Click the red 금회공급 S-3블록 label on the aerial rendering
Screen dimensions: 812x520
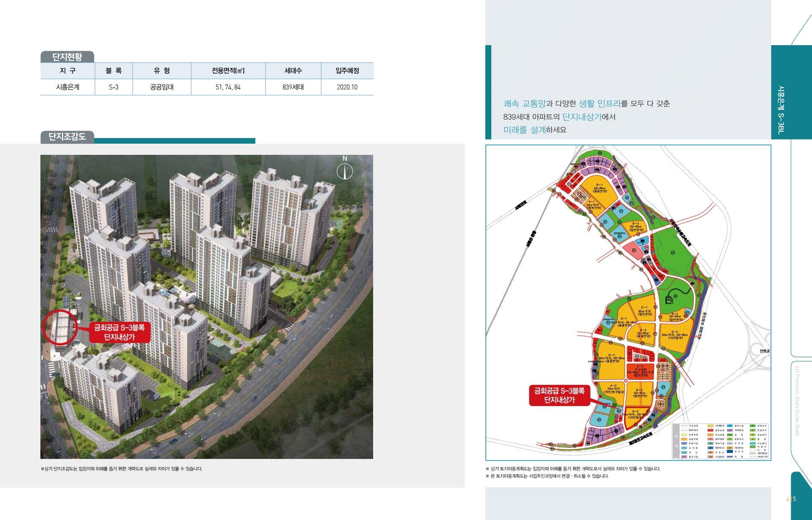click(x=120, y=332)
